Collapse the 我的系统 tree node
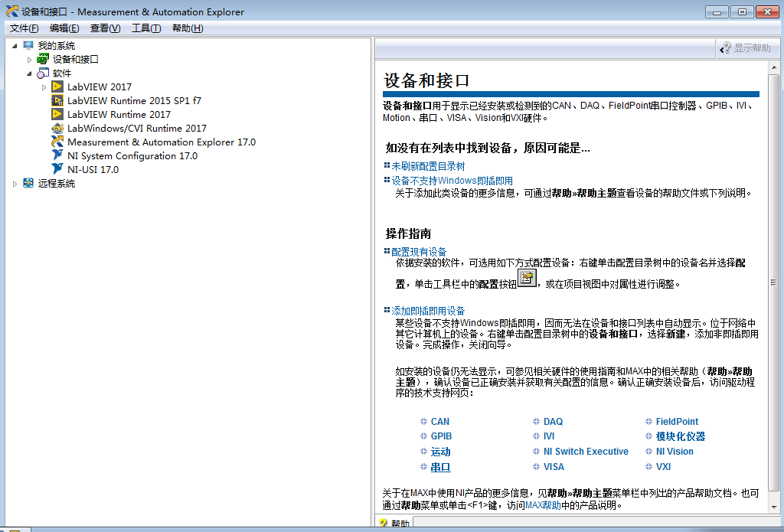Screen dimensions: 784x532 (15, 46)
